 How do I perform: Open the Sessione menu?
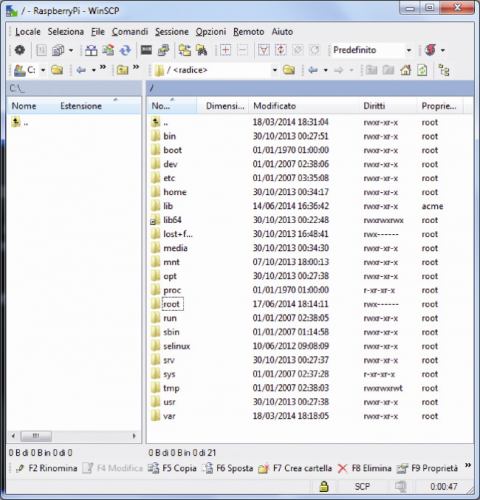point(172,32)
